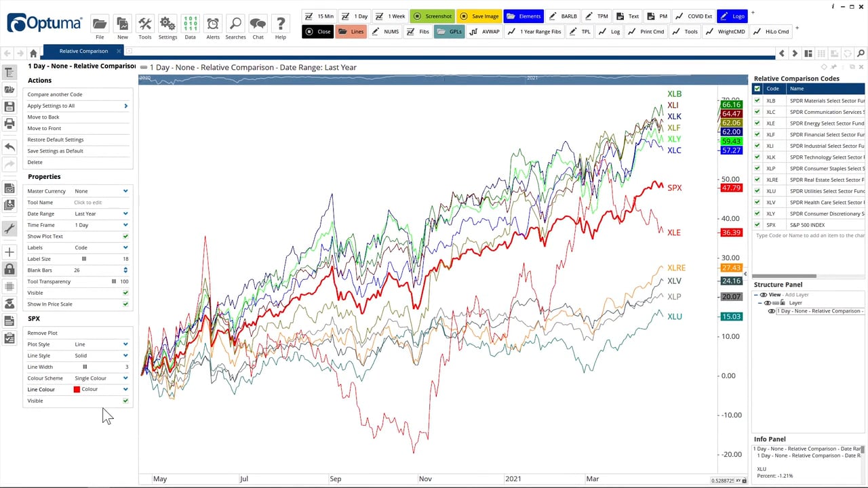This screenshot has width=868, height=488.
Task: Uncheck the SPX code checkbox
Action: coord(757,225)
